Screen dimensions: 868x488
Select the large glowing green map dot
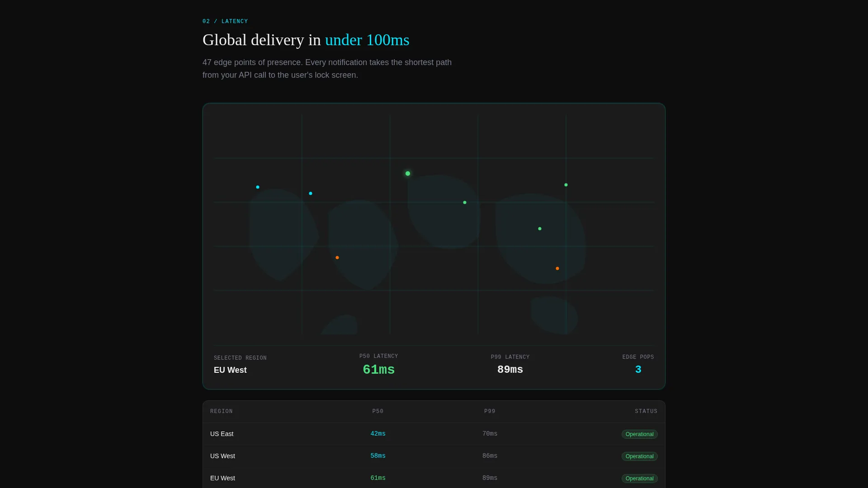tap(408, 174)
